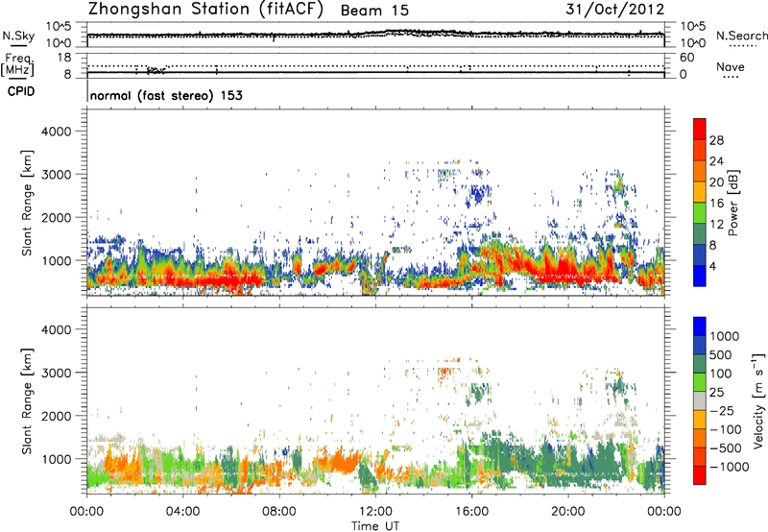Click the 3000 tick of the velocity panel

(57, 373)
